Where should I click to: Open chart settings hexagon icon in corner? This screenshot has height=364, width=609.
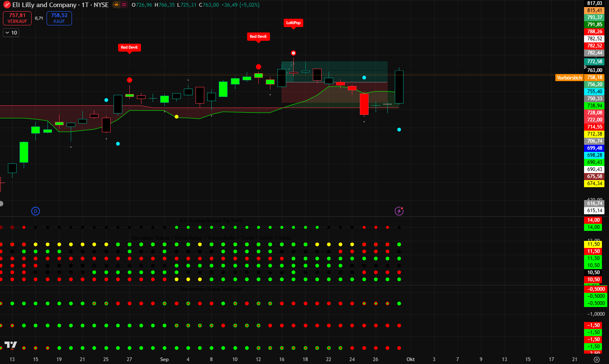597,359
